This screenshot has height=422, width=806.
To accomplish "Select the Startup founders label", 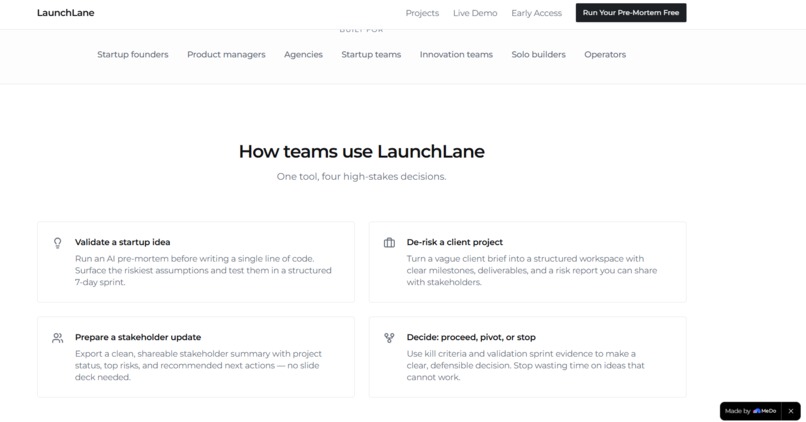I will (133, 54).
